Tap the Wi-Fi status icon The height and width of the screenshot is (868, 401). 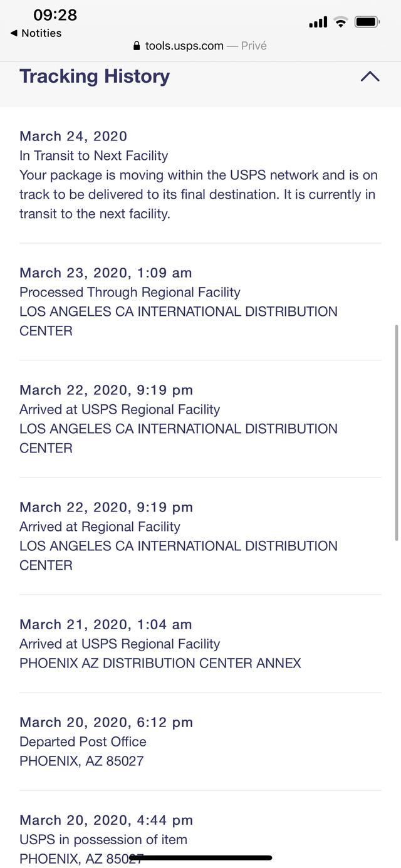341,23
